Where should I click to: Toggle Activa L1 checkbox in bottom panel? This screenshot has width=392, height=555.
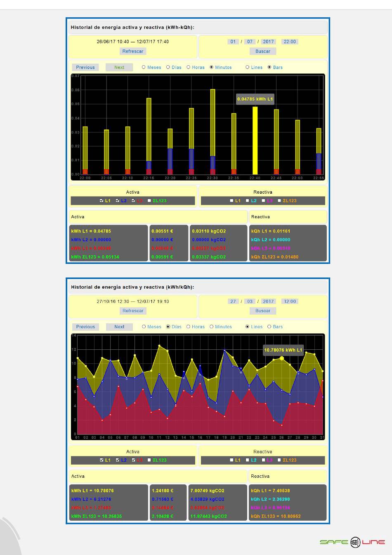[x=102, y=460]
